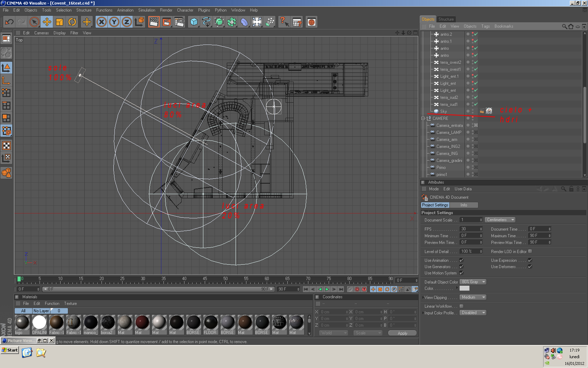Viewport: 588px width, 368px height.
Task: Add a Cube primitive object
Action: [194, 22]
